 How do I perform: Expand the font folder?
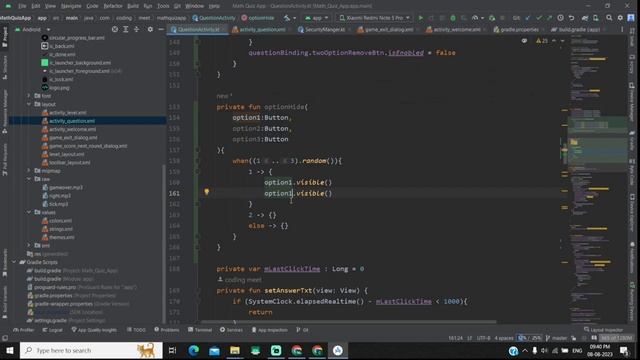29,96
